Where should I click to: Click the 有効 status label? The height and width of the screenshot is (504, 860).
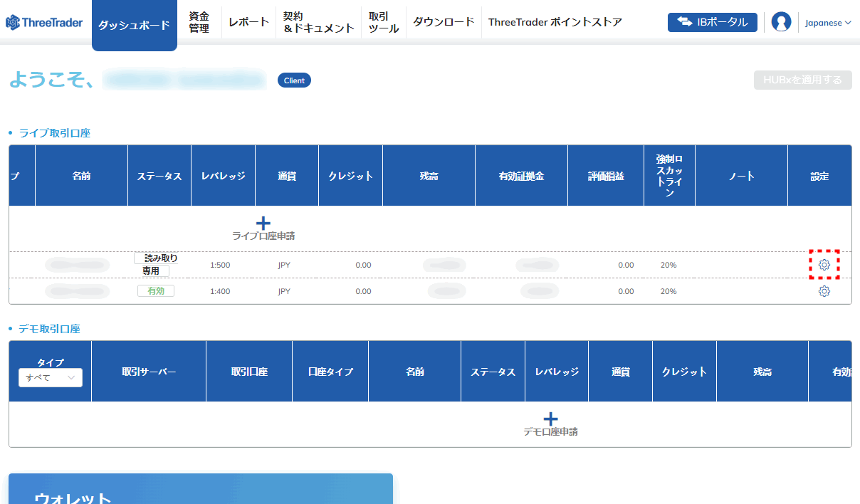156,290
